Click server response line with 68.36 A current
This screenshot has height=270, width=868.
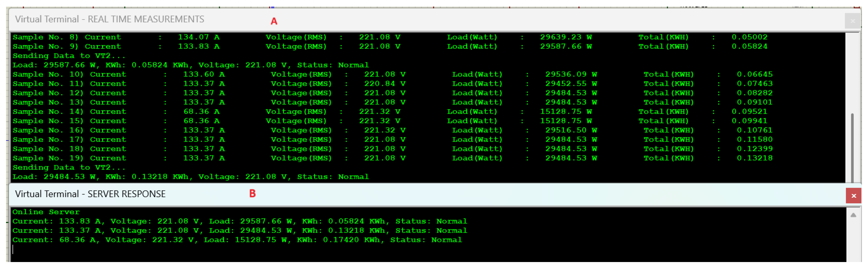[237, 240]
